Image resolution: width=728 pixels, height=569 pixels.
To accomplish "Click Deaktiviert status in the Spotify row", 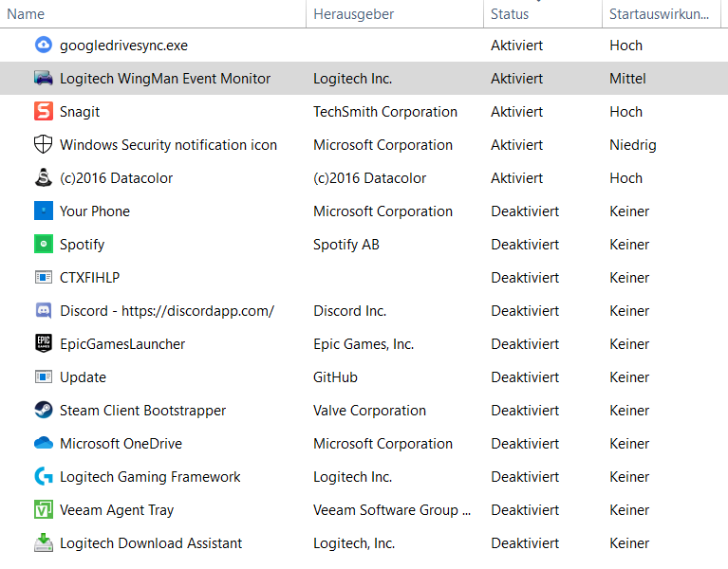I will click(525, 245).
